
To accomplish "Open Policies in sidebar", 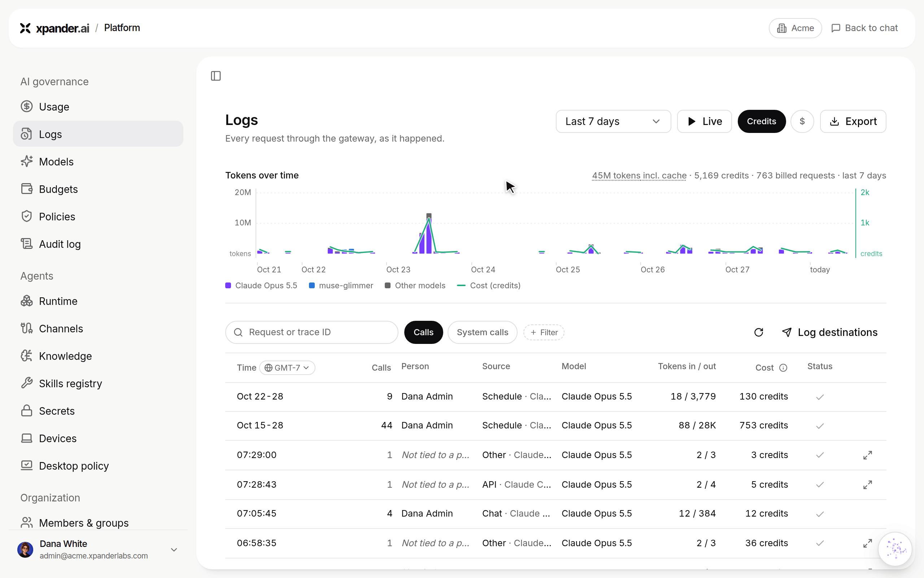I will pos(98,217).
